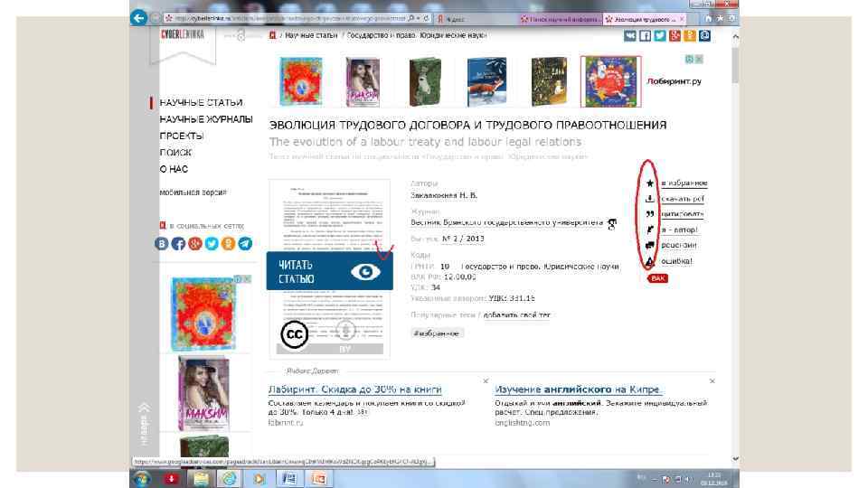Share article via Twitter icon in header
This screenshot has width=868, height=488.
click(660, 36)
